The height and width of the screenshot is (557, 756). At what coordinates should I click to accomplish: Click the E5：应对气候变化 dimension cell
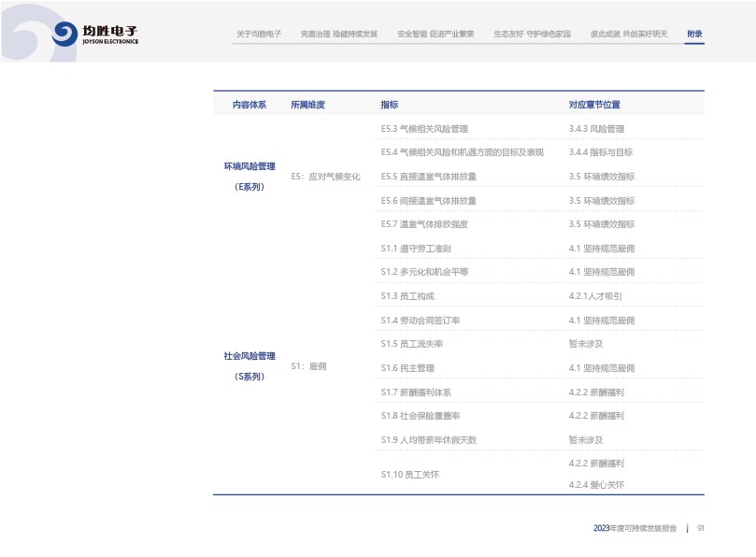point(325,177)
